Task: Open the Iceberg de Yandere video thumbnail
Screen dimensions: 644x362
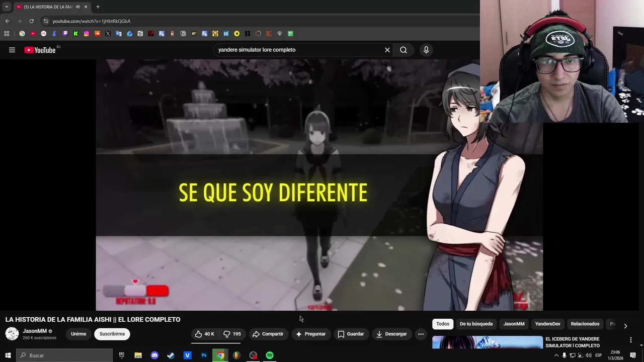Action: point(488,342)
